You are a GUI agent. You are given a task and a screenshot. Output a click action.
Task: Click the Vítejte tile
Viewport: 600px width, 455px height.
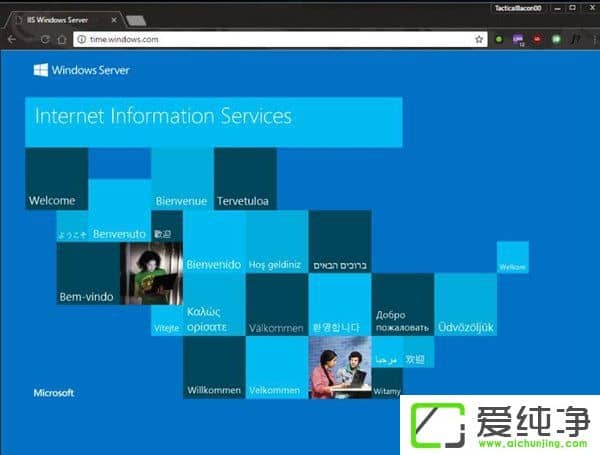tap(167, 321)
